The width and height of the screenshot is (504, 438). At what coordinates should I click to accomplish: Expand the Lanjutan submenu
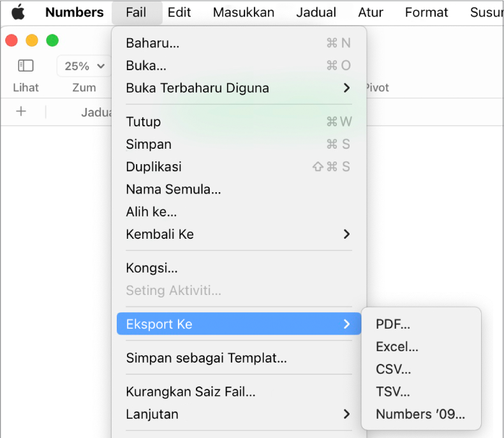pyautogui.click(x=239, y=414)
